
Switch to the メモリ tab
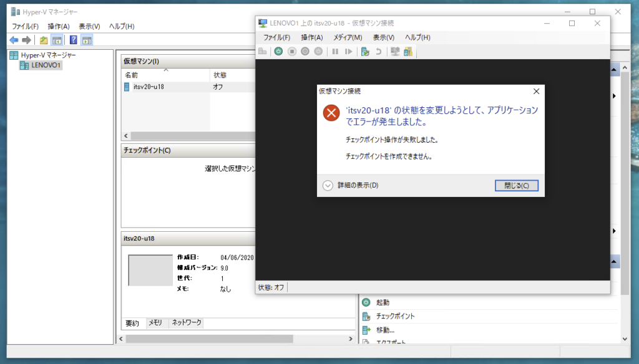pyautogui.click(x=155, y=323)
